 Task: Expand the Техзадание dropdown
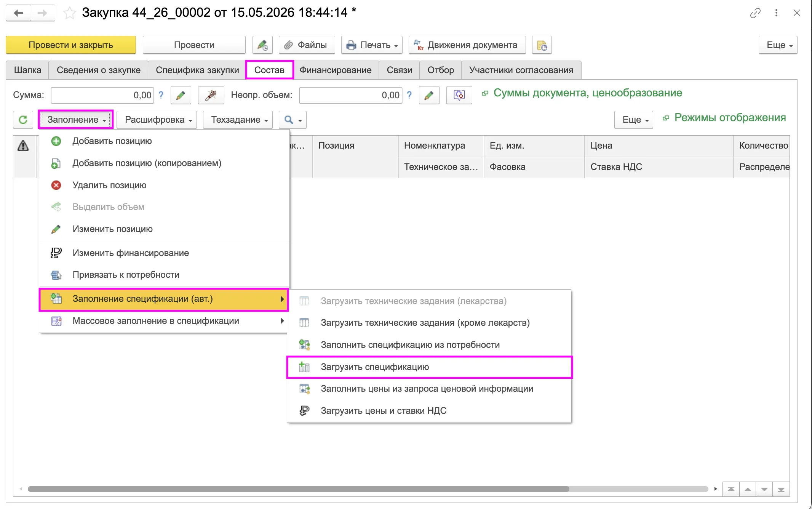coord(238,120)
